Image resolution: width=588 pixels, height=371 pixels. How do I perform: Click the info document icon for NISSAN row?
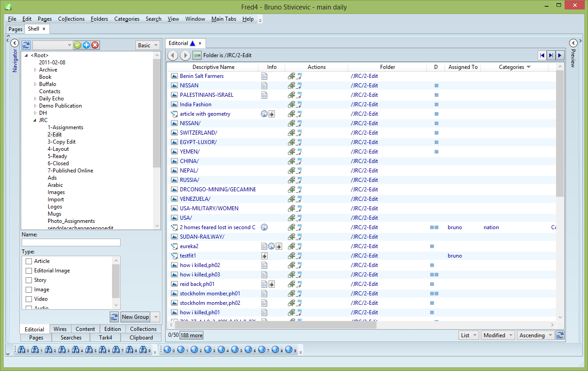click(265, 86)
